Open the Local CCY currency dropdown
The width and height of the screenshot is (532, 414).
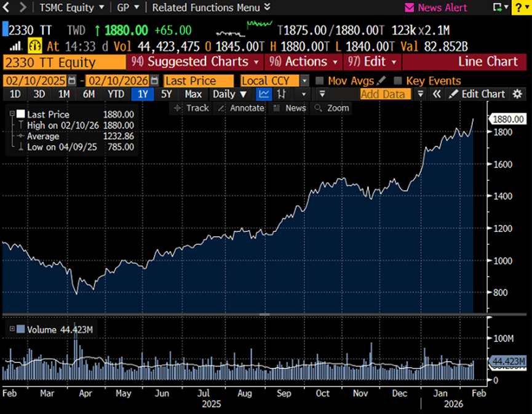point(304,81)
